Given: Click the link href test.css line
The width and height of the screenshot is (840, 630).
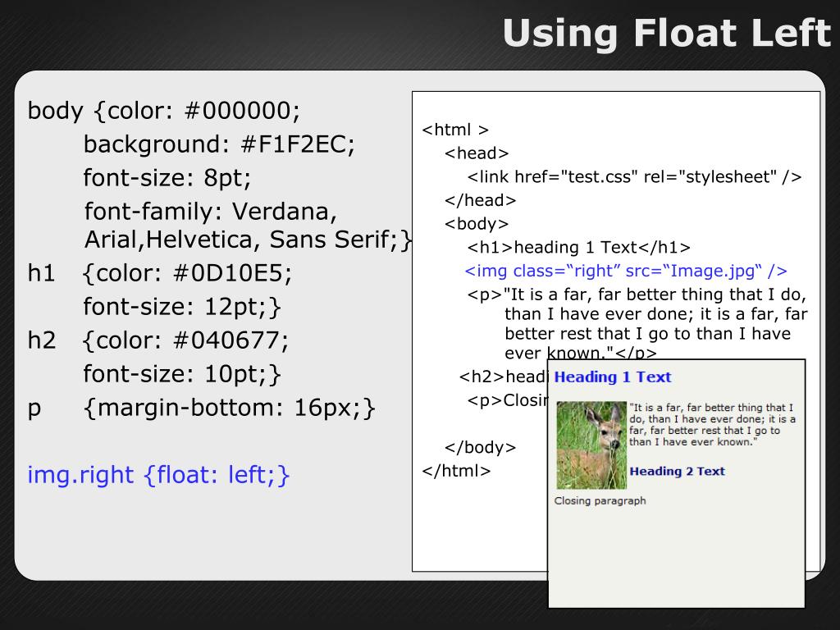Looking at the screenshot, I should 634,177.
